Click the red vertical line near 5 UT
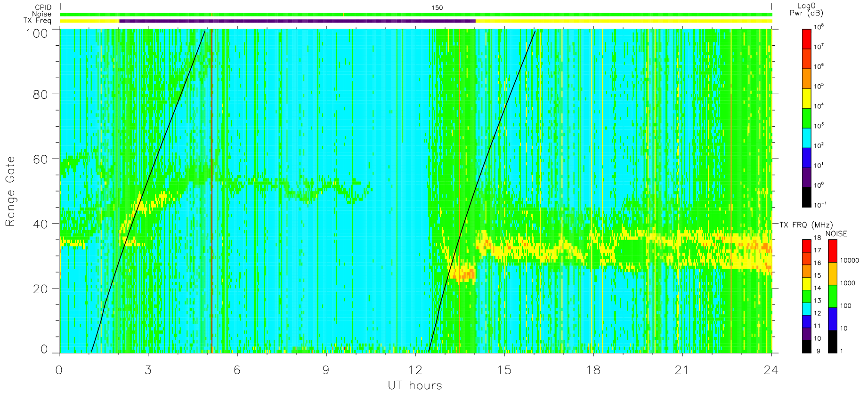 tap(212, 191)
